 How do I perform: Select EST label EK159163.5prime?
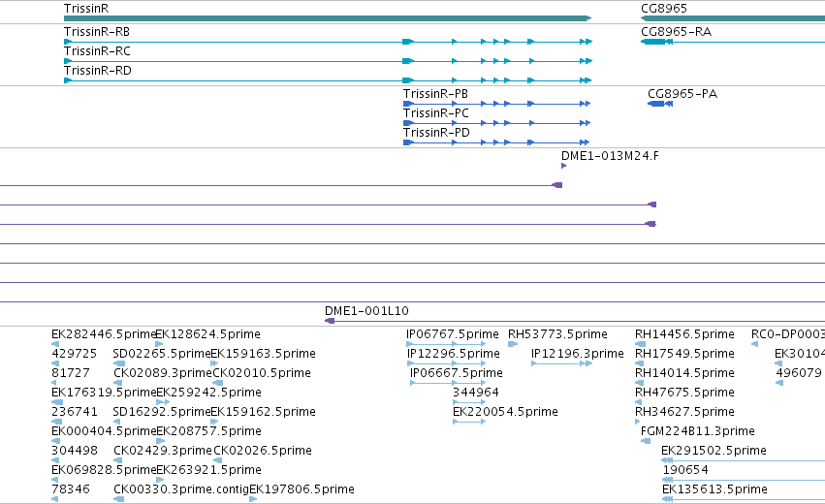click(x=263, y=354)
